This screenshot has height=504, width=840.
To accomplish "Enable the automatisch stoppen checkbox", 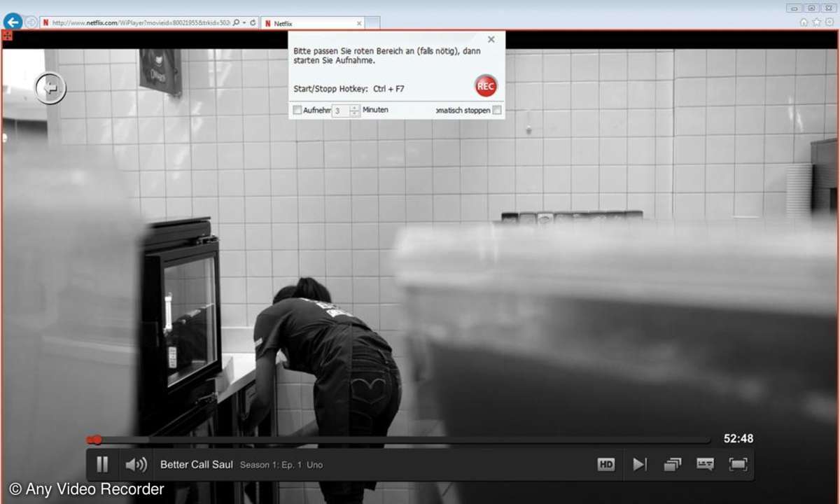I will coord(496,110).
